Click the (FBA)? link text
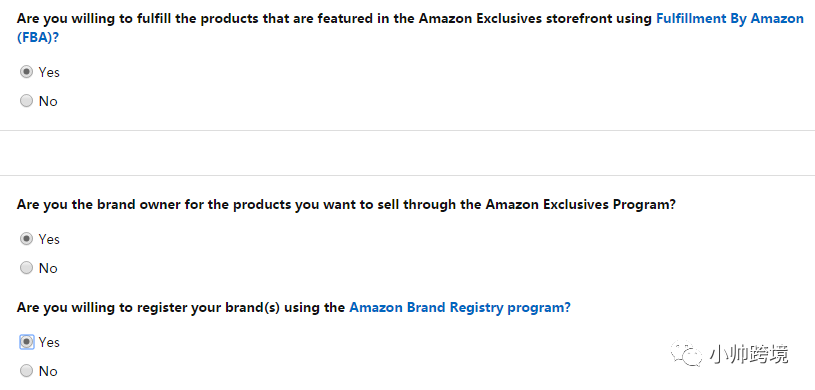 click(37, 38)
